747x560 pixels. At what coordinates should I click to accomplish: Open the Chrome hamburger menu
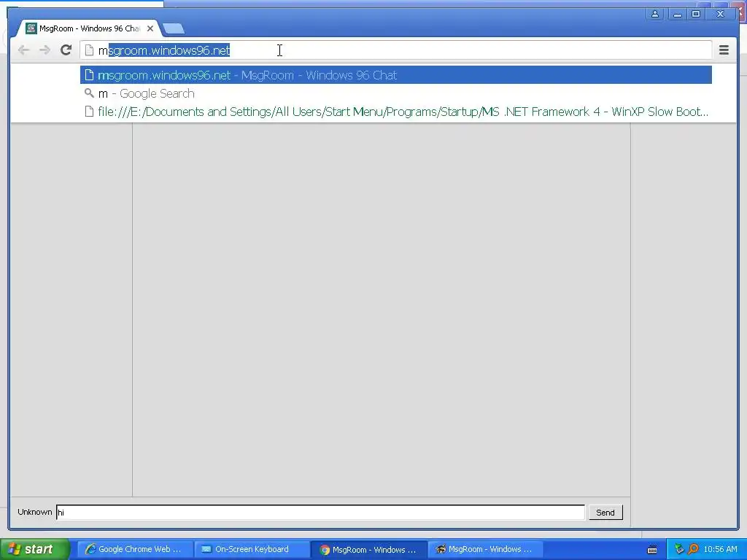tap(724, 50)
